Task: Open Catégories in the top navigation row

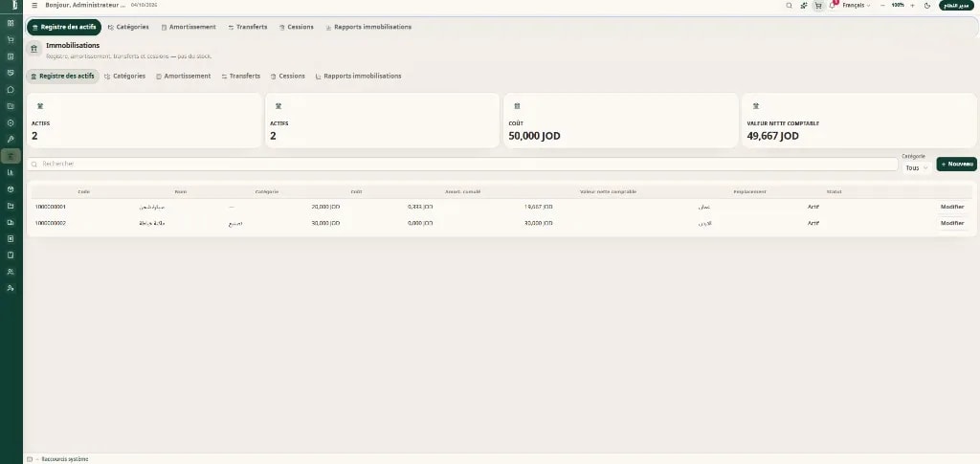Action: point(128,27)
